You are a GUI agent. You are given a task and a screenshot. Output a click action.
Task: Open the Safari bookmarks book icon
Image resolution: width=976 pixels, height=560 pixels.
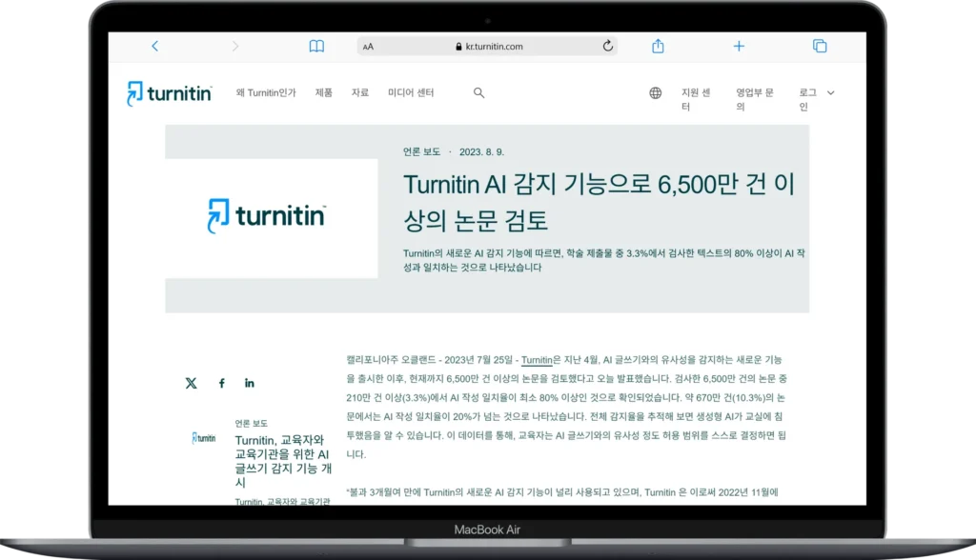(316, 46)
